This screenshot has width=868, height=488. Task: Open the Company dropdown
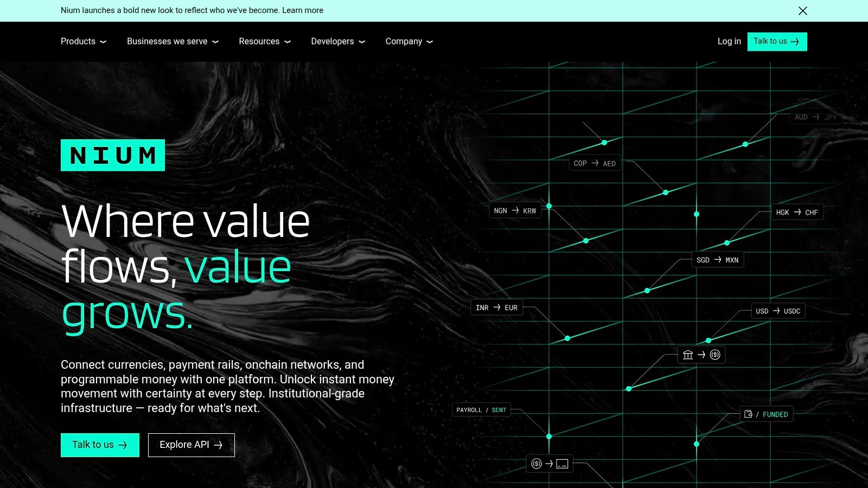point(410,41)
